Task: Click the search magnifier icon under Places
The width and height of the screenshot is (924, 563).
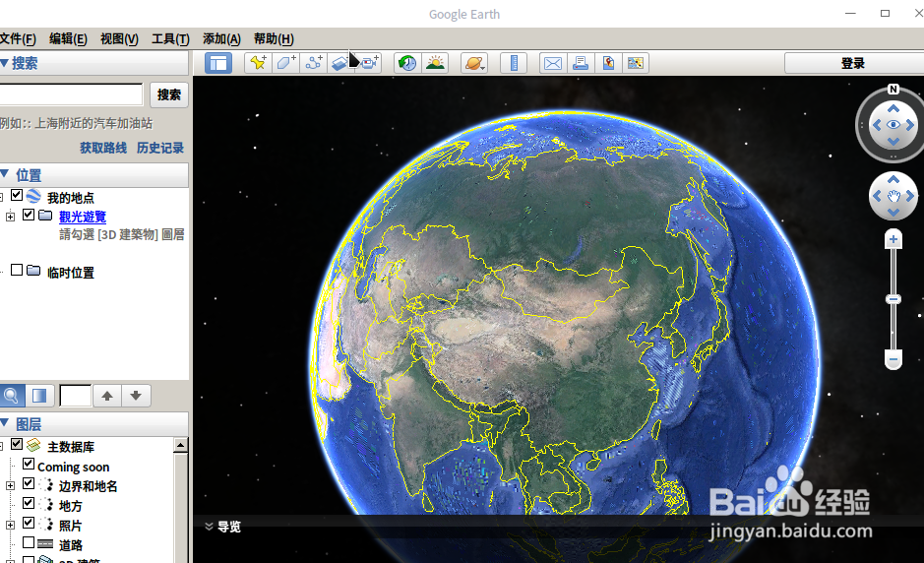Action: point(12,396)
